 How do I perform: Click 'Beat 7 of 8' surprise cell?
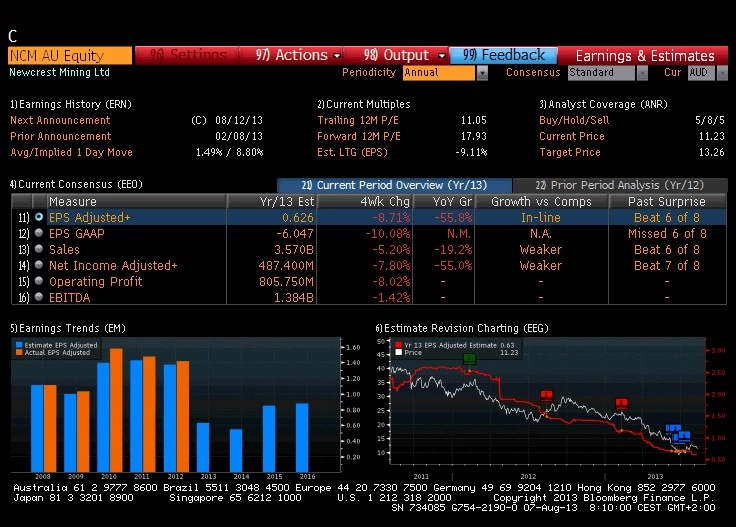coord(667,266)
